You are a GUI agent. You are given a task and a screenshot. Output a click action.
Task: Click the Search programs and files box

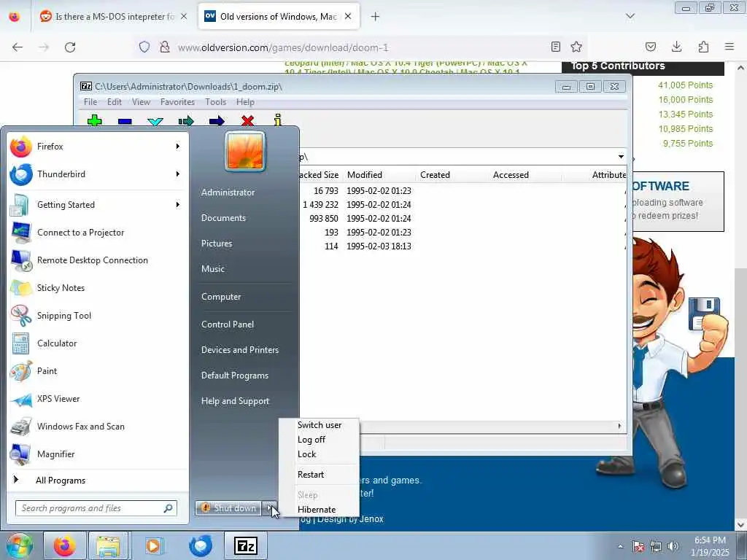[96, 508]
